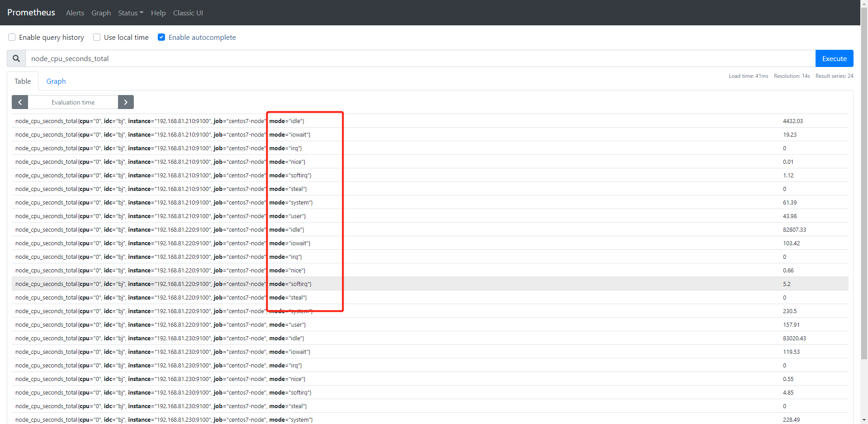Open the Status dropdown menu
Viewport: 868px width, 424px height.
tap(130, 13)
